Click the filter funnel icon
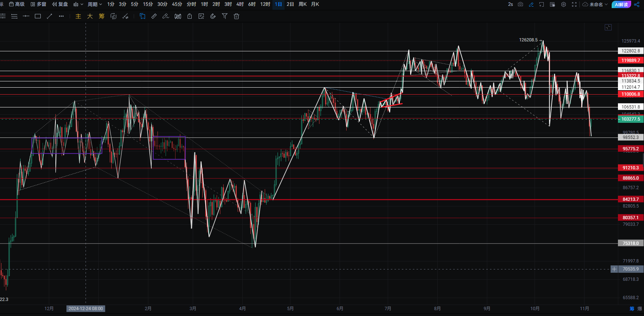The height and width of the screenshot is (316, 644). point(225,16)
